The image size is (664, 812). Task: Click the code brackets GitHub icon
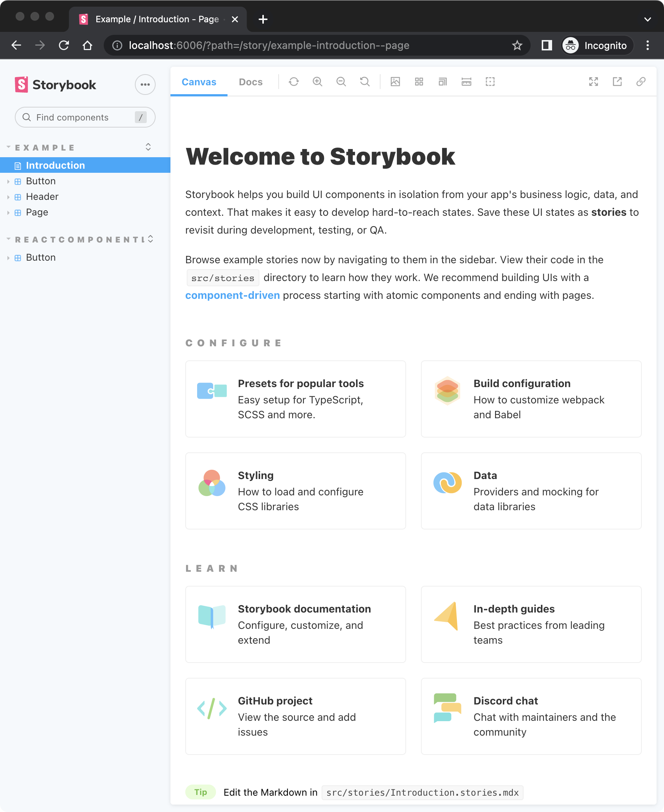point(212,709)
